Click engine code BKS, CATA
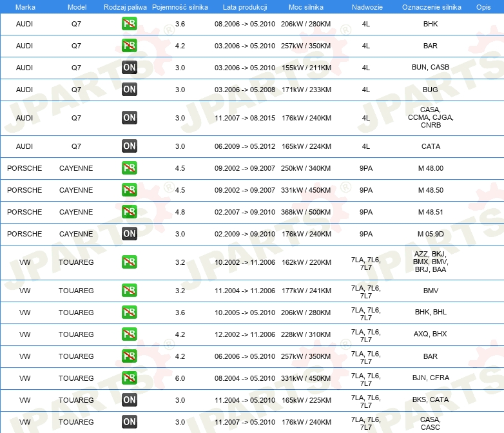Screen dimensions: 504x433 coord(431,399)
